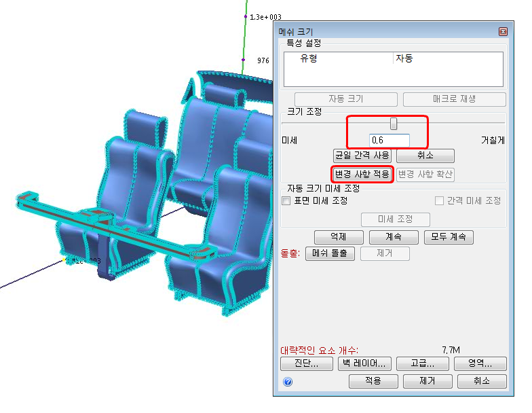
Task: Open the 고급... options
Action: click(x=422, y=363)
